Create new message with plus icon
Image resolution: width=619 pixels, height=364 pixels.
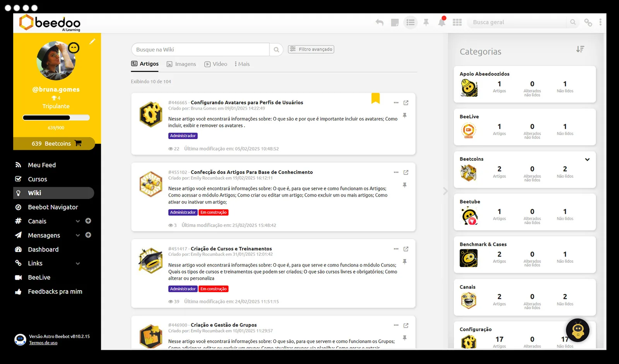(x=88, y=235)
